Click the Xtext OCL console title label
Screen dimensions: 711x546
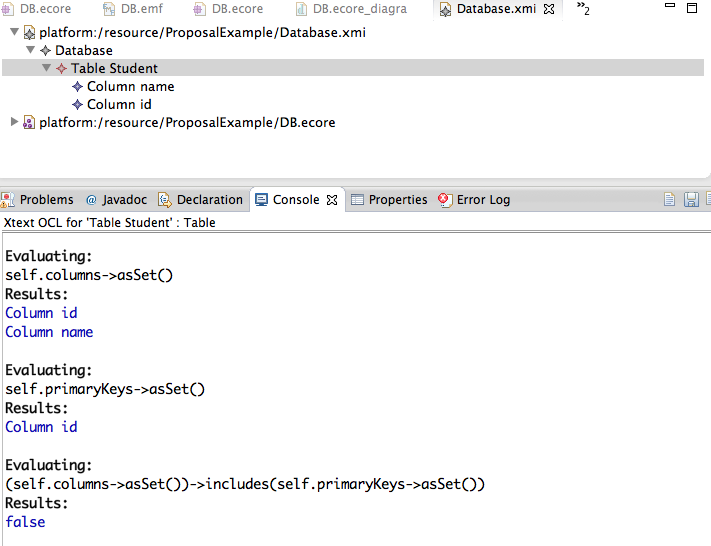tap(110, 223)
